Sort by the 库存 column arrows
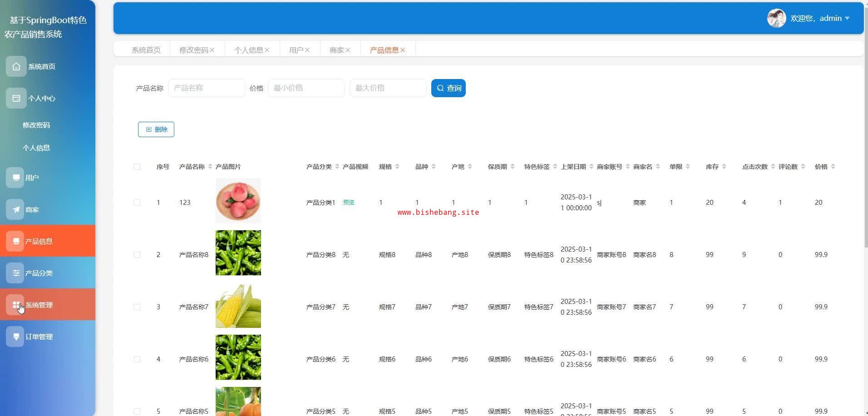Image resolution: width=868 pixels, height=416 pixels. (724, 167)
